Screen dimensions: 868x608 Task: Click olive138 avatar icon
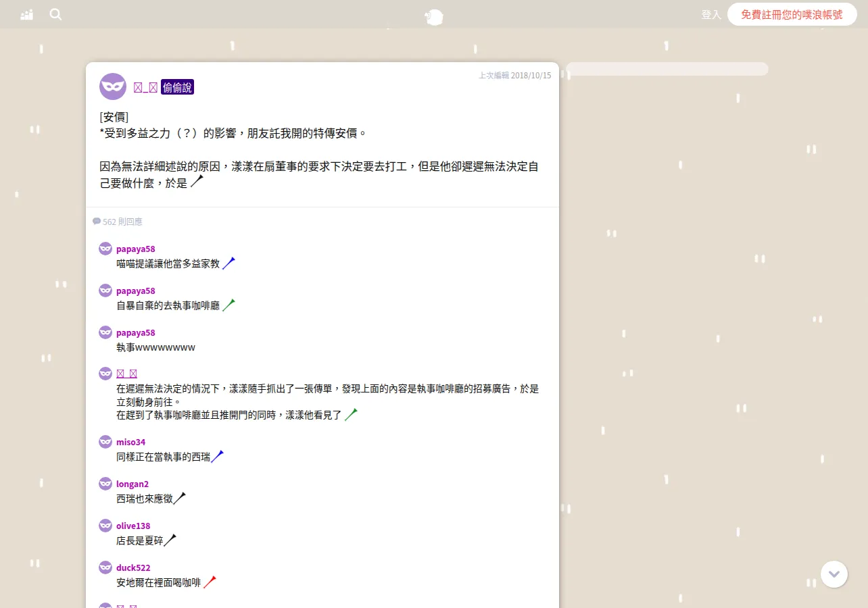pyautogui.click(x=105, y=526)
